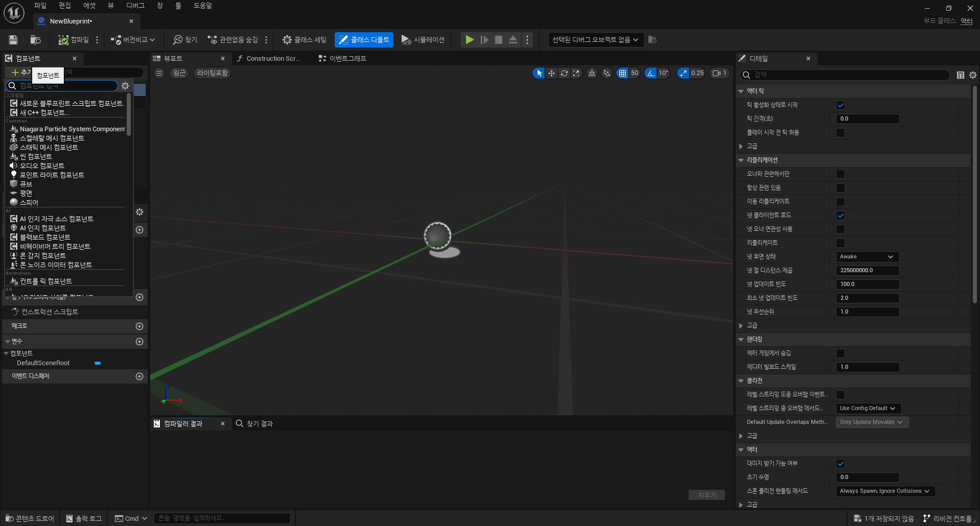The image size is (980, 526).
Task: Check 플레이 시작 전 틱 허용 checkbox
Action: click(841, 133)
